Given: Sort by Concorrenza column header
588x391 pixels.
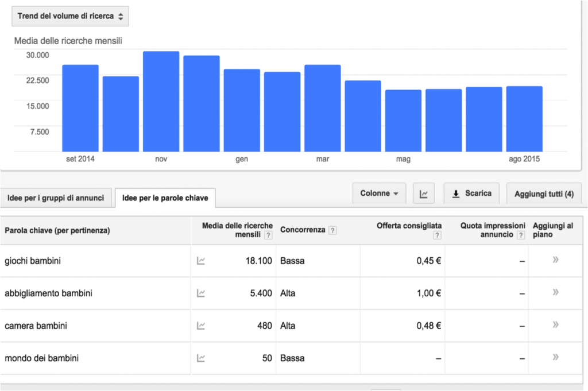Looking at the screenshot, I should pyautogui.click(x=303, y=230).
